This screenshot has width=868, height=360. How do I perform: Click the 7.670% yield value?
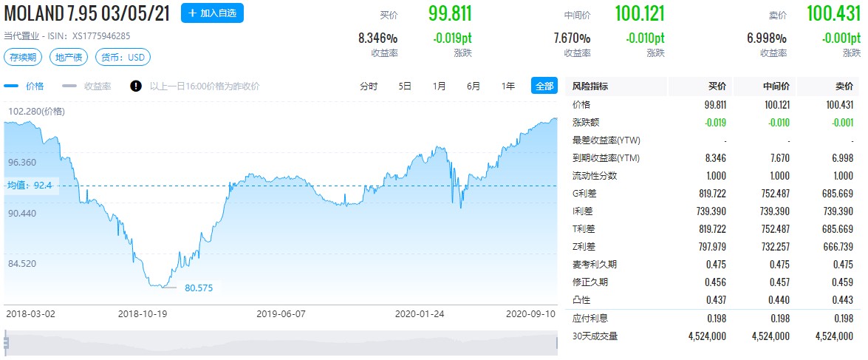572,38
